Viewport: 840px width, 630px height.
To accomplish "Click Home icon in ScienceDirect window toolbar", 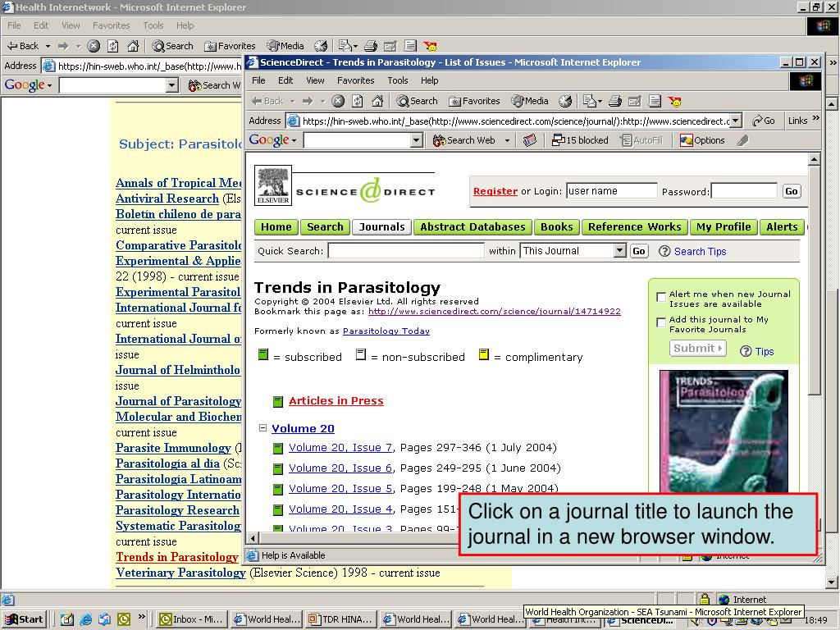I will [x=377, y=101].
